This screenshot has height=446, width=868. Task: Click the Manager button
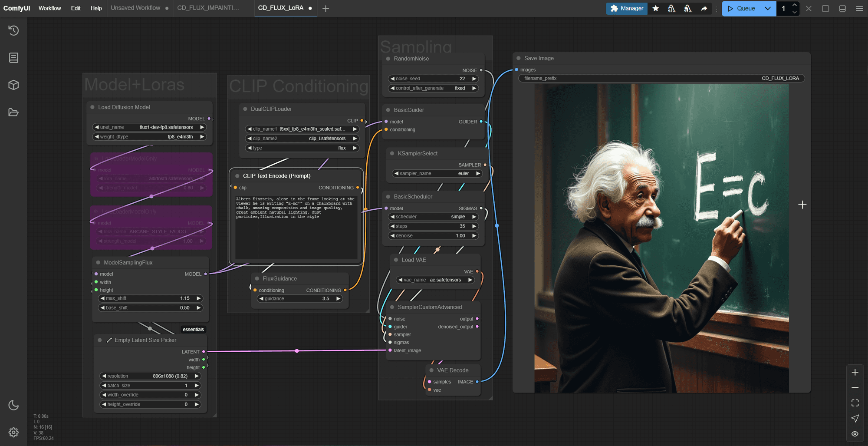coord(627,8)
